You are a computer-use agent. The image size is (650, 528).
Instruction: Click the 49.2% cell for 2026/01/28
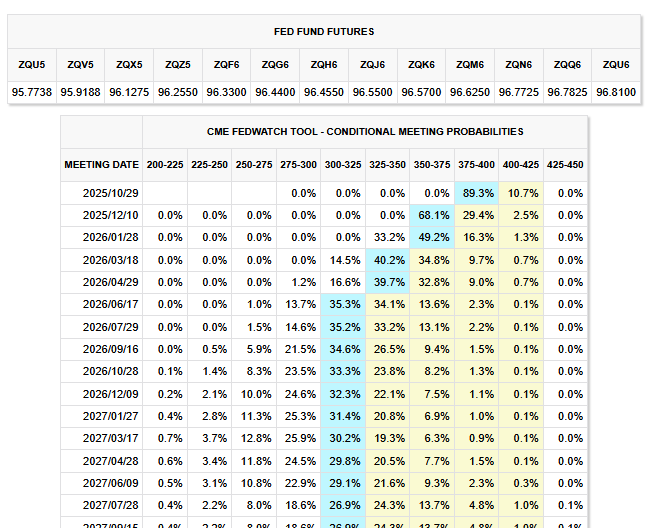click(x=432, y=238)
